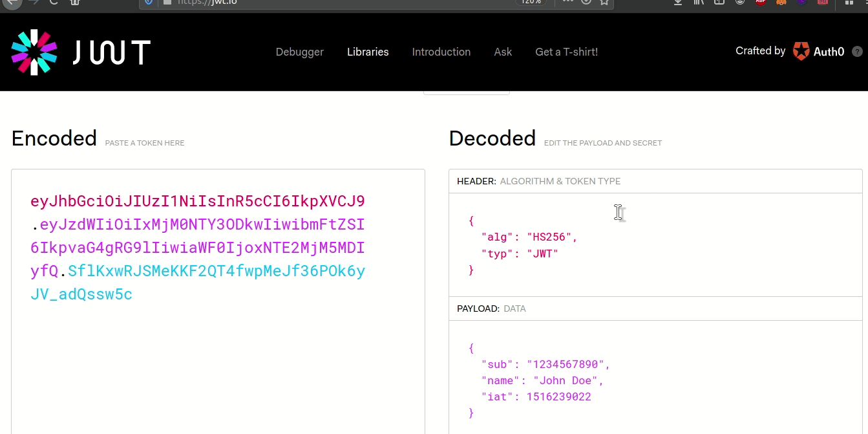Click the browser back arrow button
Image resolution: width=868 pixels, height=434 pixels.
11,3
